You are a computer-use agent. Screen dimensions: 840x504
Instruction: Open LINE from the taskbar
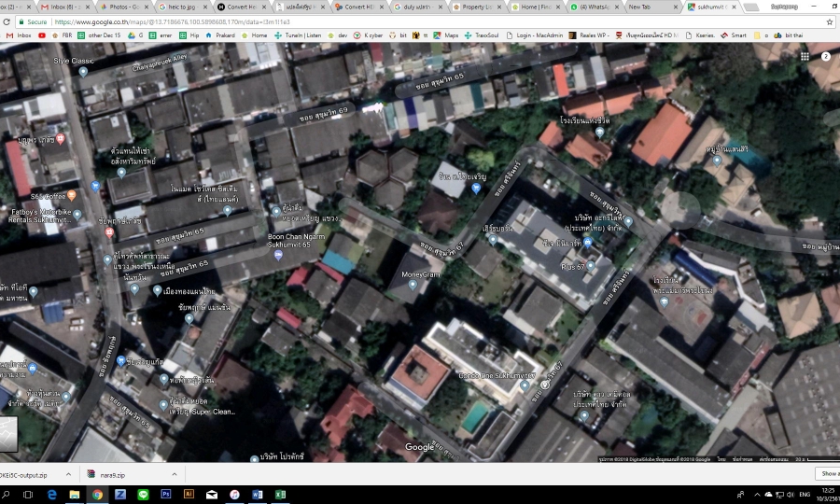(x=143, y=495)
